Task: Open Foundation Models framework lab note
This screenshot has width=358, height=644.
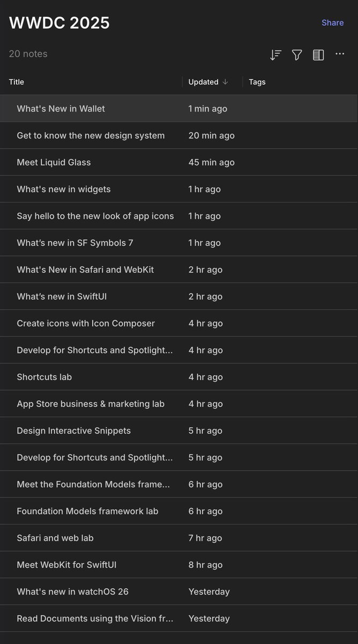Action: coord(179,511)
